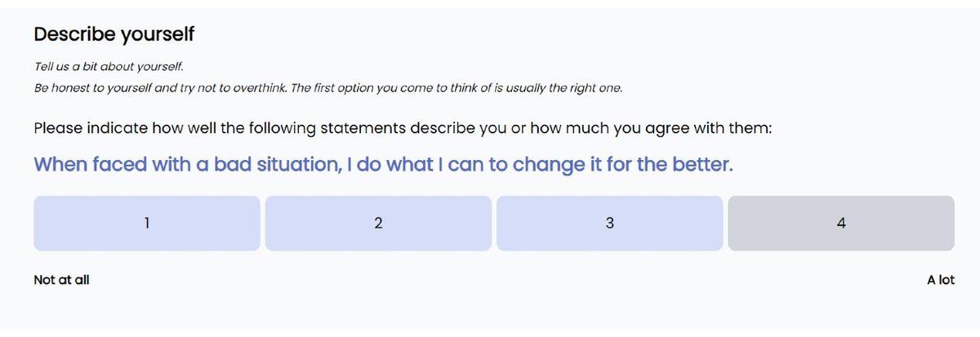Viewport: 980px width, 337px height.
Task: Click the 'Be honest to yourself' instruction line
Action: click(327, 87)
